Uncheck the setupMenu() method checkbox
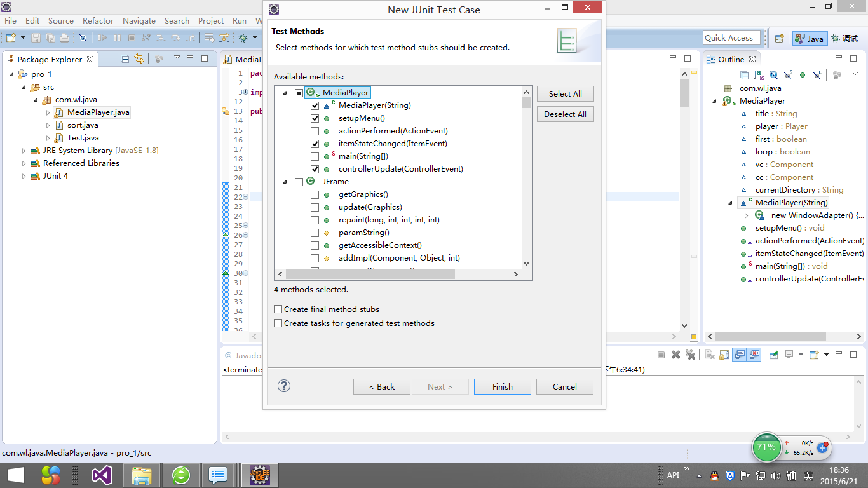The image size is (868, 488). [315, 118]
